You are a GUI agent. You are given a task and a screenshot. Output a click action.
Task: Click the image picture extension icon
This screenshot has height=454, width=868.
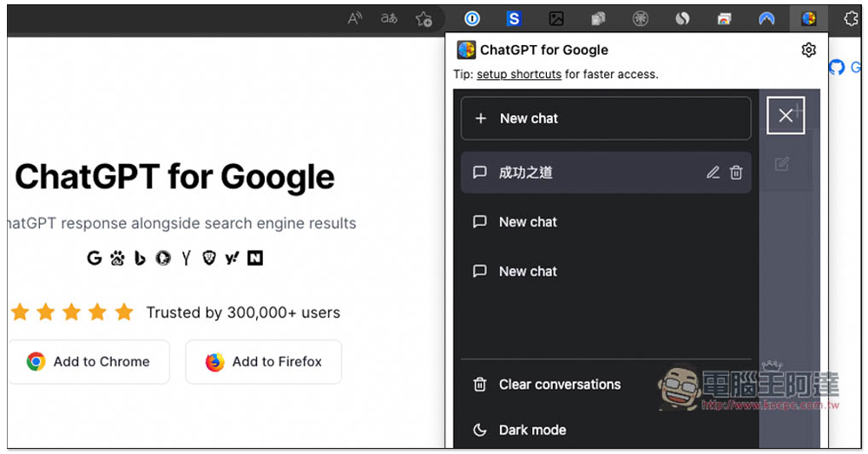click(556, 19)
